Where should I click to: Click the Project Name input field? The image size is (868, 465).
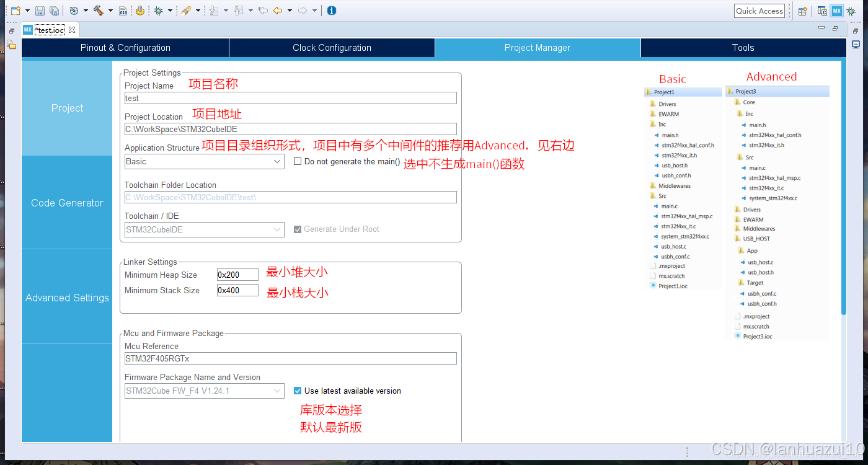click(x=291, y=98)
